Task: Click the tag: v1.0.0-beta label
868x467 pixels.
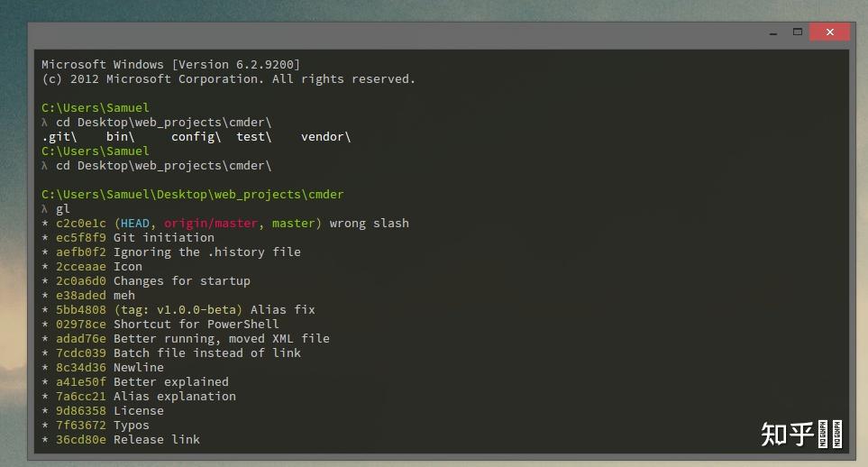Action: (x=178, y=309)
